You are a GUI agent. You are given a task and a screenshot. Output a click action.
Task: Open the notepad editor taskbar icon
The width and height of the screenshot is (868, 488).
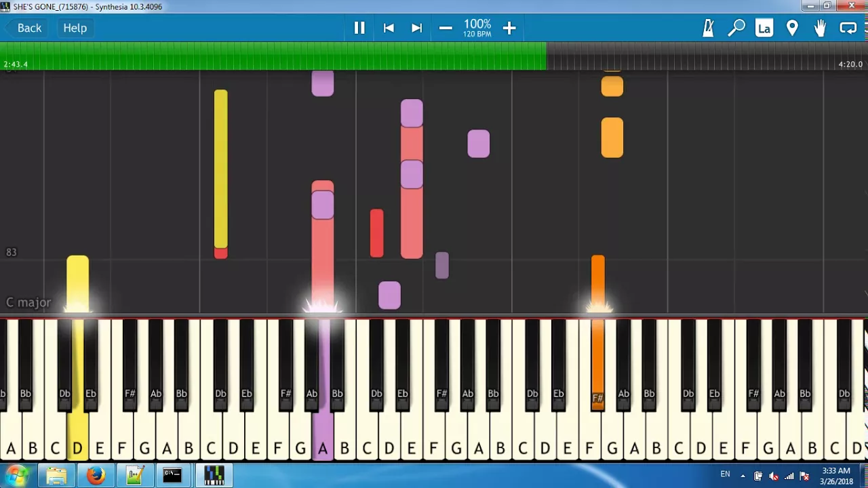[x=135, y=475]
